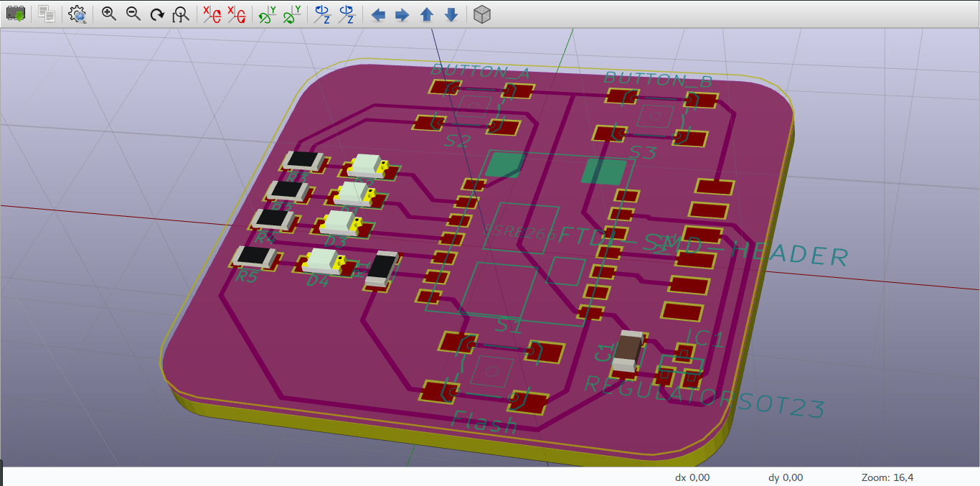
Task: Open the 3D render options settings
Action: (77, 14)
